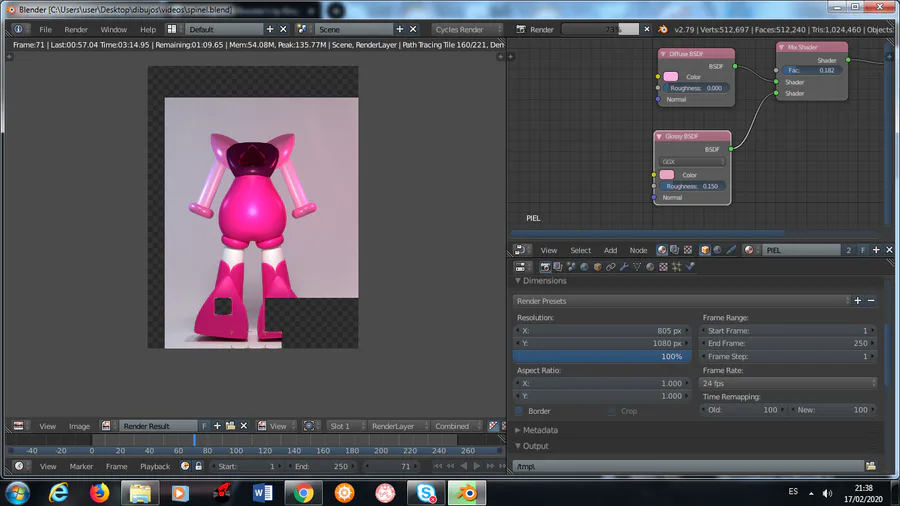
Task: Enable the Border checkbox
Action: pyautogui.click(x=519, y=411)
